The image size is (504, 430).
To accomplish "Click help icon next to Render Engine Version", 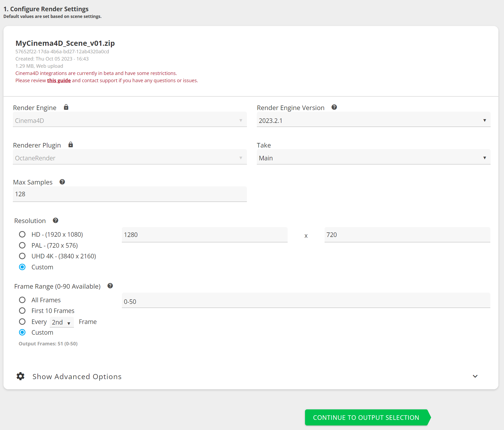I will point(334,107).
